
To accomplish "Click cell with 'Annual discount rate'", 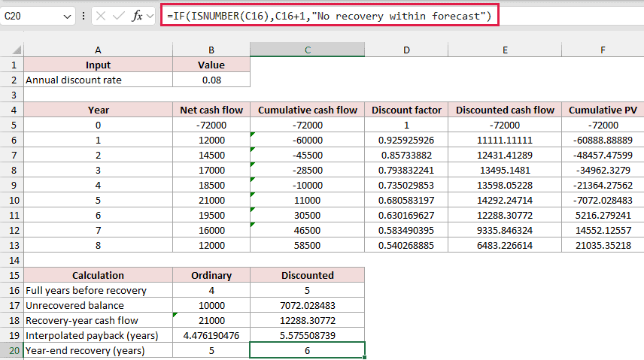I will click(98, 80).
